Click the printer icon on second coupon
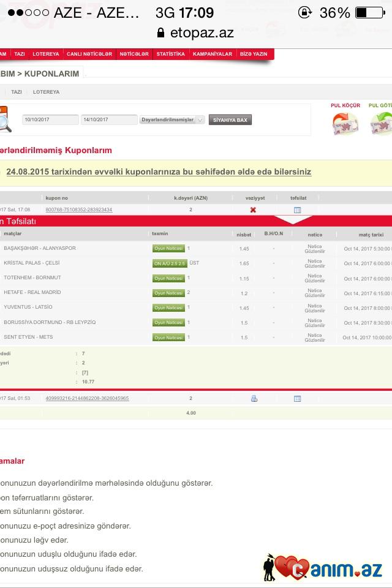The height and width of the screenshot is (588, 392). (x=254, y=398)
